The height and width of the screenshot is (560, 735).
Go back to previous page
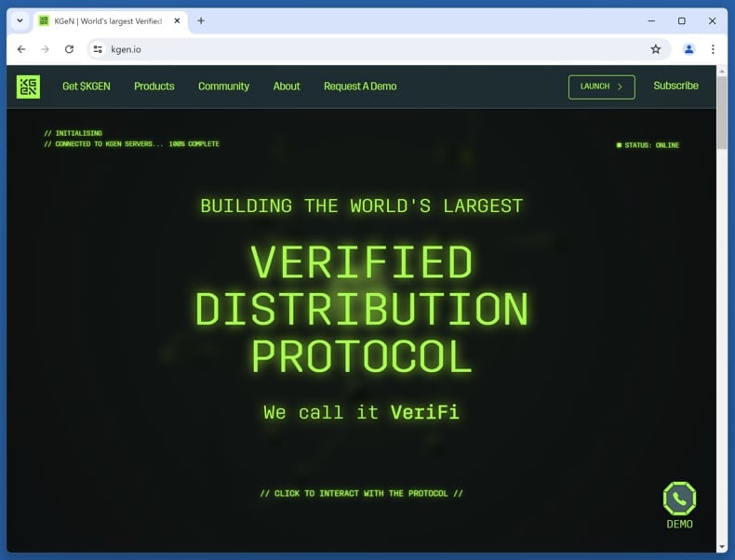click(21, 49)
